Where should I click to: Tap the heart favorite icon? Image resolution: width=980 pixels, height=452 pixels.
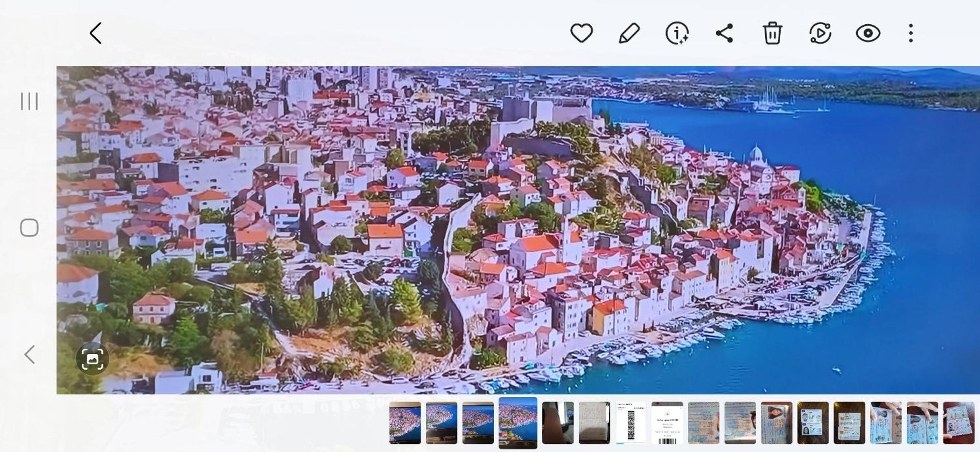click(581, 33)
